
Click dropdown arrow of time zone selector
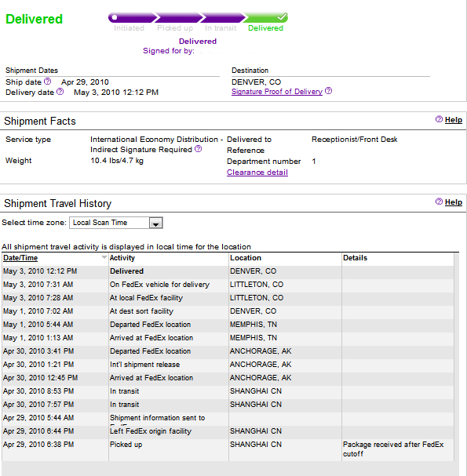coord(156,223)
